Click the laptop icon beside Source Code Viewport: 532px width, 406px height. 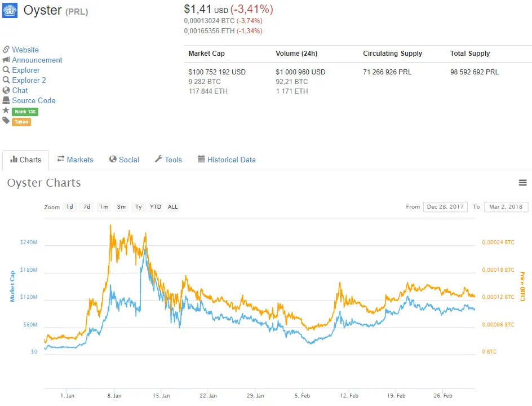point(6,100)
